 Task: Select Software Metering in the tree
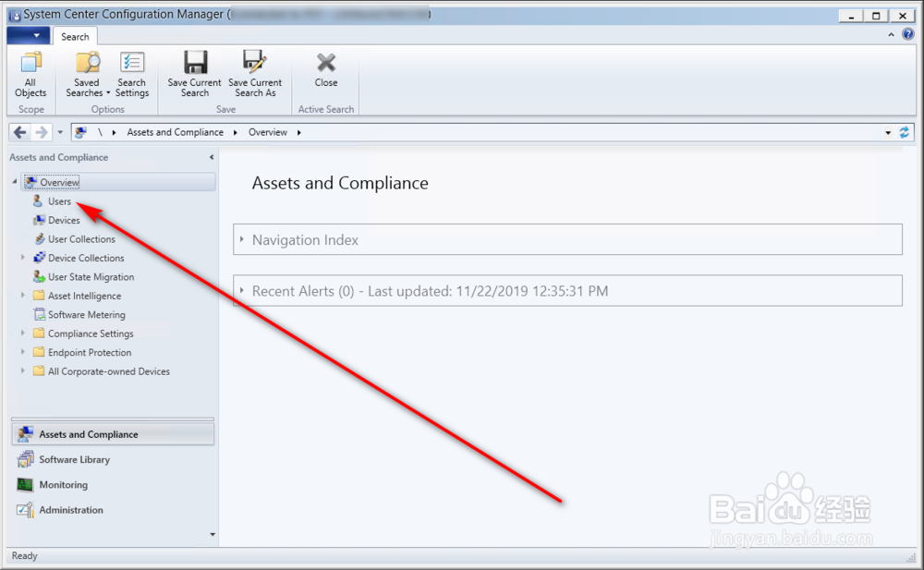[x=87, y=315]
